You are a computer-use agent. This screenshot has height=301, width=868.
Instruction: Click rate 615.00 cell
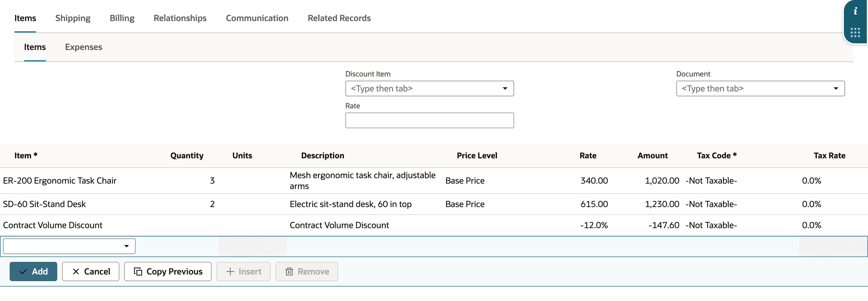594,204
